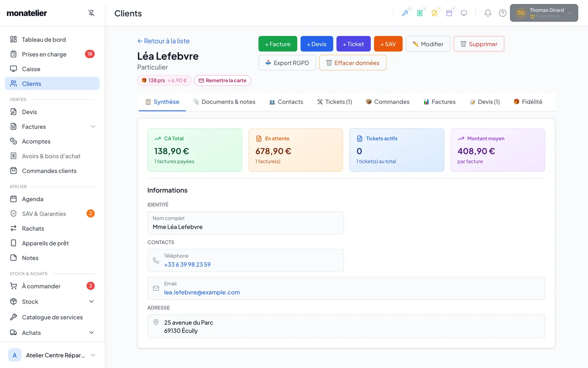The image size is (588, 368).
Task: Click the CA Total card
Action: click(x=195, y=150)
